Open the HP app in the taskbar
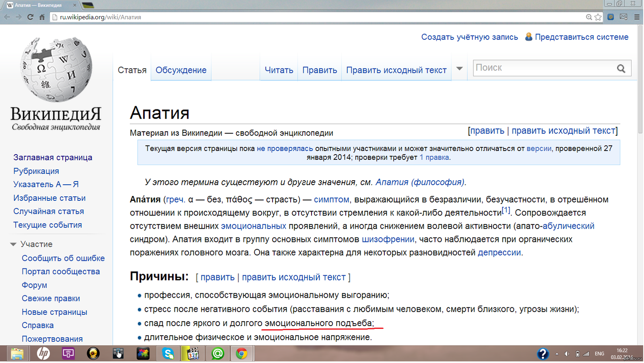Screen dimensions: 644x363 [x=43, y=354]
